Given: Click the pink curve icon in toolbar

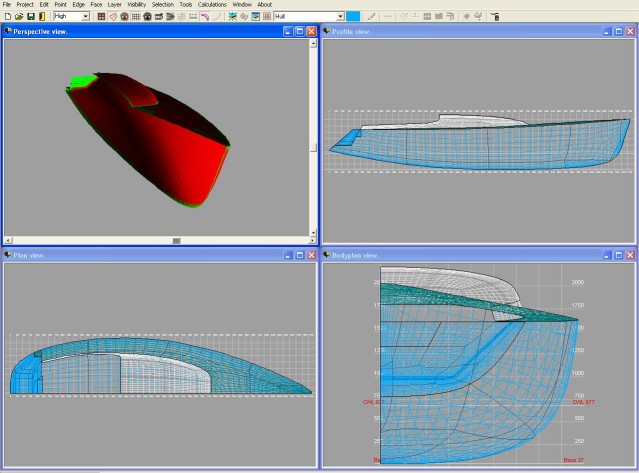Looking at the screenshot, I should click(x=204, y=17).
